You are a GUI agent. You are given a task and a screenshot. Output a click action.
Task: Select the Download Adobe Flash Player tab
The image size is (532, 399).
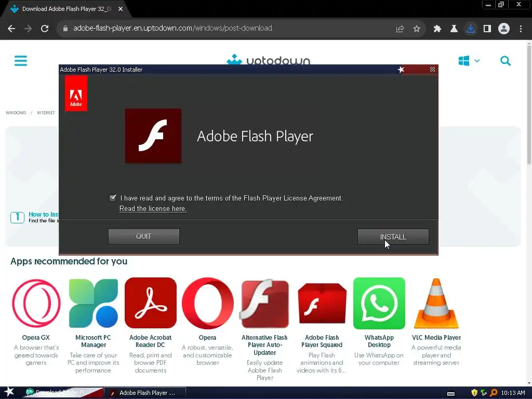coord(66,9)
